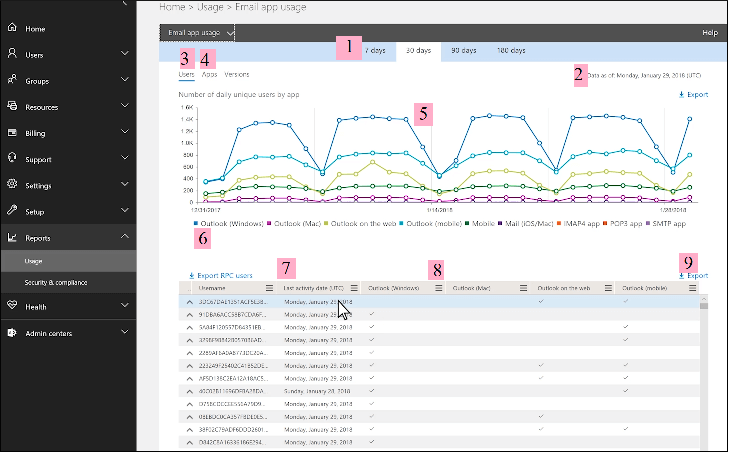
Task: Click the Users person icon
Action: (x=12, y=54)
